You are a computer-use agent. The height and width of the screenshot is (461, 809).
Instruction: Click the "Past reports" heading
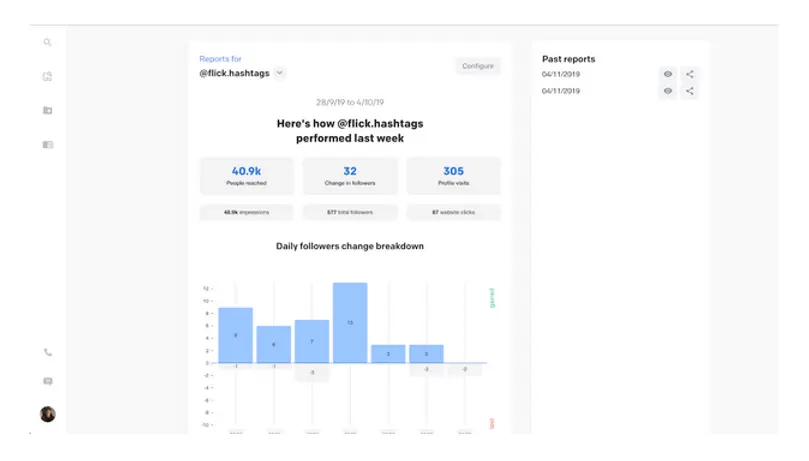pos(569,59)
